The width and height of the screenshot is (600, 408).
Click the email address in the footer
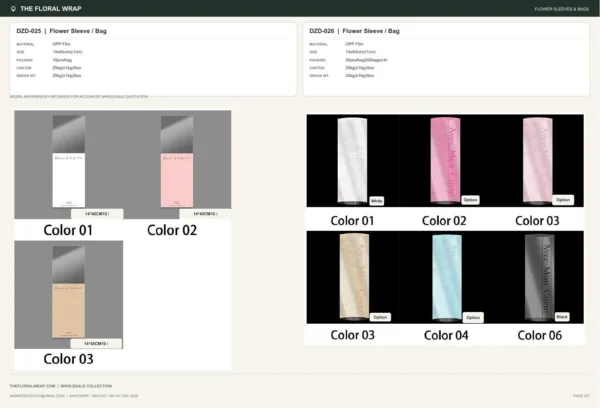click(37, 396)
